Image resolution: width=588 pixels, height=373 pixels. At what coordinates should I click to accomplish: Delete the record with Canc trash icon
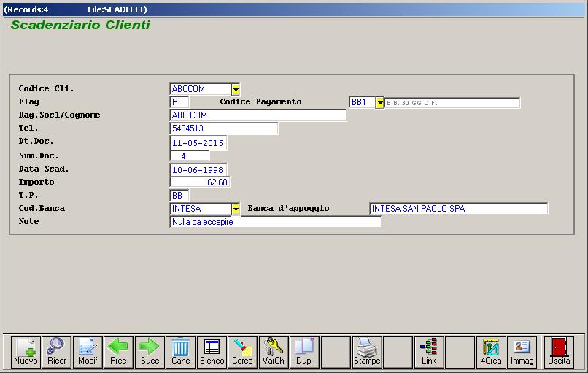tap(180, 352)
